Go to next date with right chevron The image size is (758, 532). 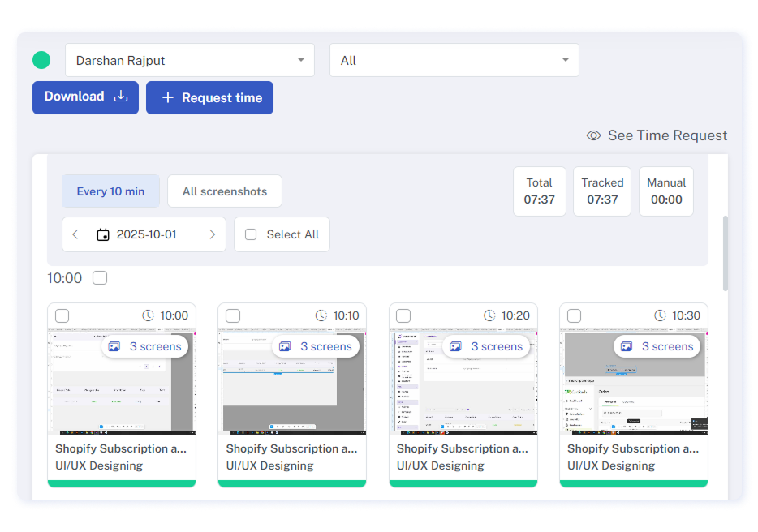point(213,234)
